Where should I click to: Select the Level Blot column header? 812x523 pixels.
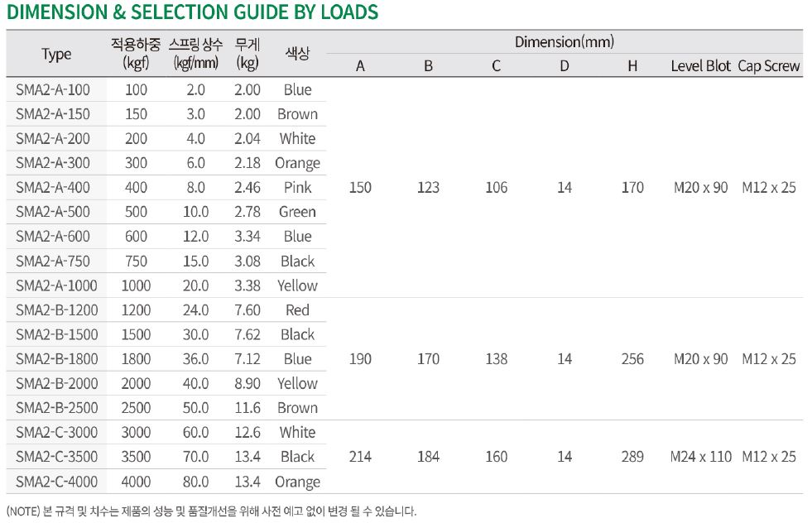[x=700, y=66]
